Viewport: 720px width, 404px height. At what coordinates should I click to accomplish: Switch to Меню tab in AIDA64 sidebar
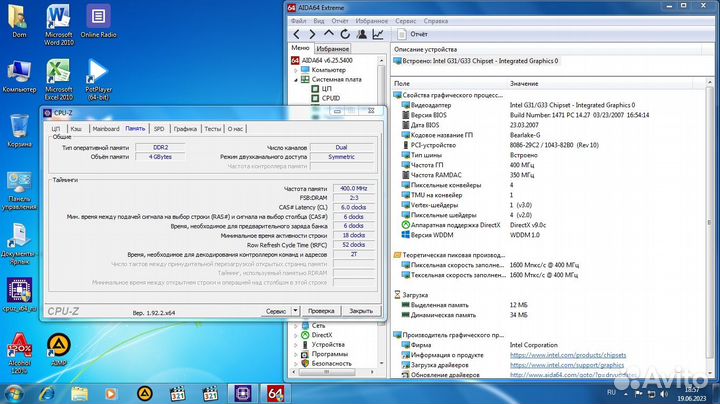(x=300, y=48)
